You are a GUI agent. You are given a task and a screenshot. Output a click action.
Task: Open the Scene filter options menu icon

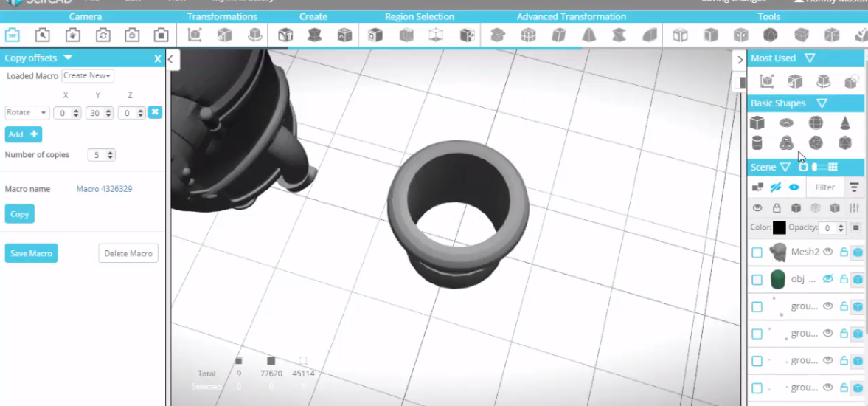click(x=854, y=187)
